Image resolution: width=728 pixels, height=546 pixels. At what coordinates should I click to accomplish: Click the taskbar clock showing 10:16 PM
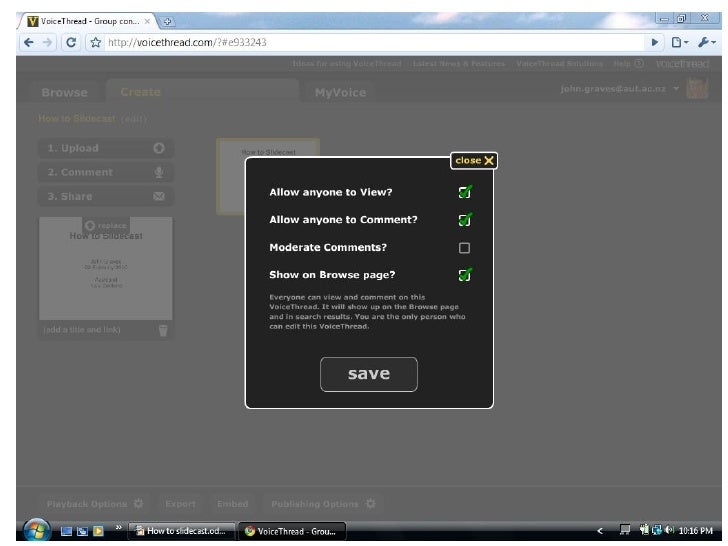coord(696,531)
